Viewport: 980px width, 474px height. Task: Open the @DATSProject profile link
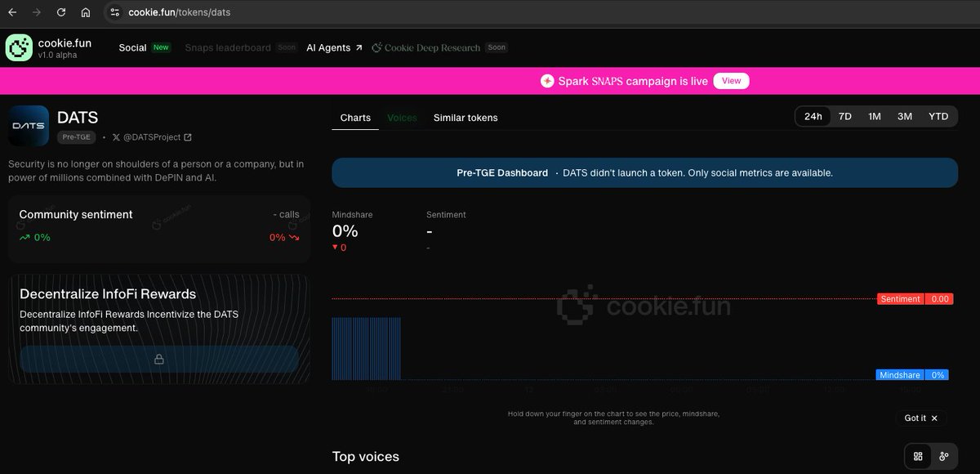click(152, 137)
